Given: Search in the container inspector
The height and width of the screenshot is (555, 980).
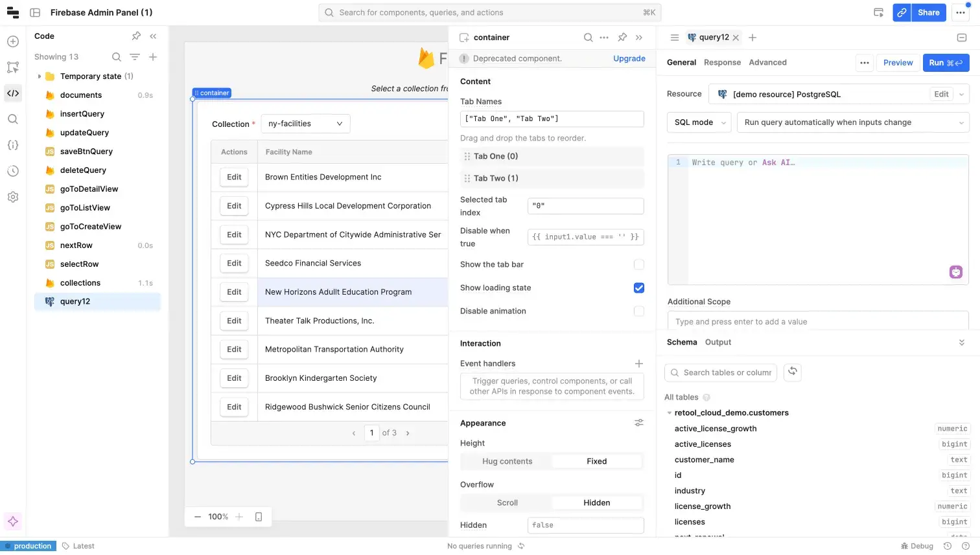Looking at the screenshot, I should [588, 38].
